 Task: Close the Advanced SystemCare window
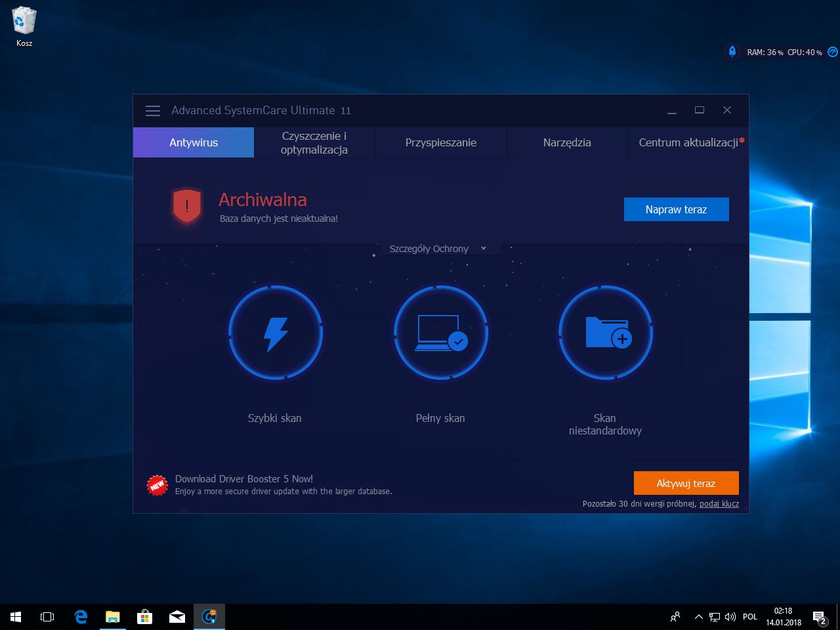[x=727, y=110]
